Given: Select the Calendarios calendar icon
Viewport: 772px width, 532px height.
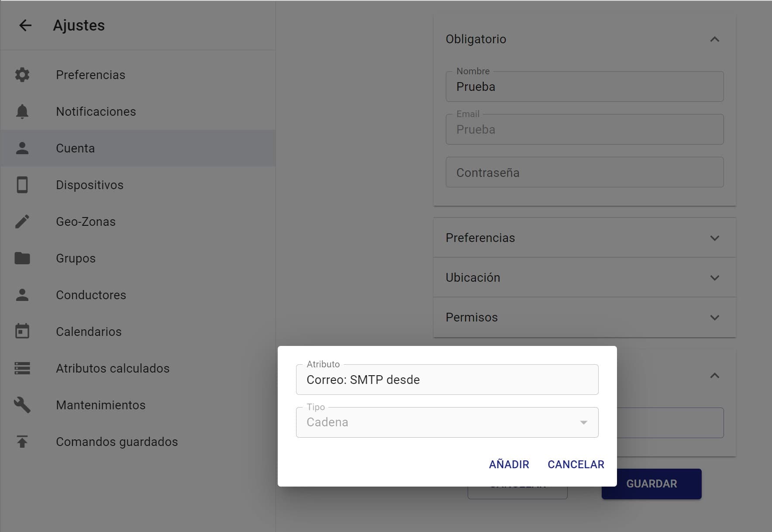Looking at the screenshot, I should coord(22,332).
